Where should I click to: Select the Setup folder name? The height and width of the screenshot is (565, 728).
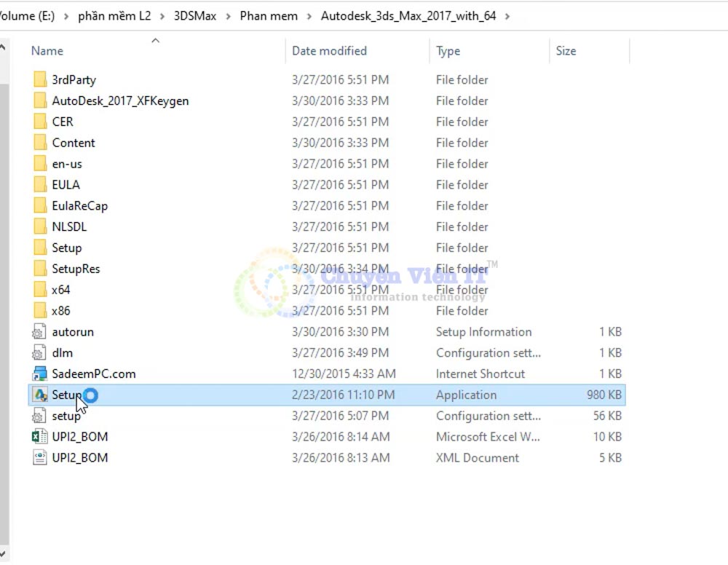[x=67, y=248]
